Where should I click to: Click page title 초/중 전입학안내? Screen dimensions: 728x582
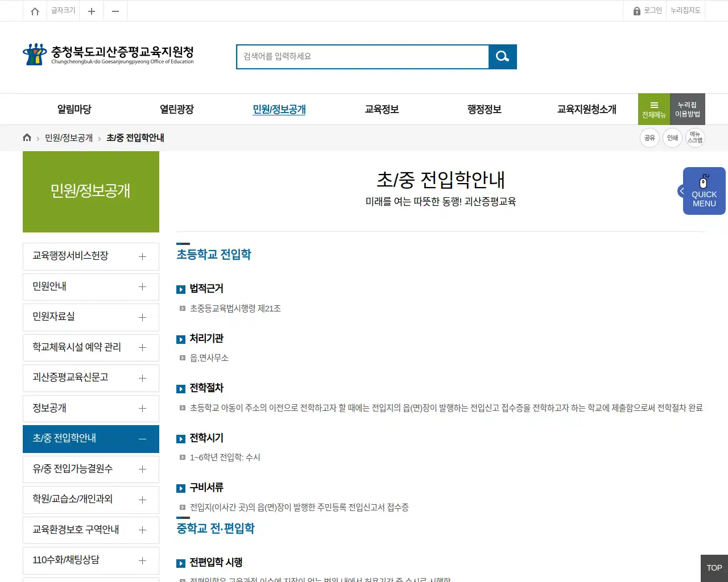pyautogui.click(x=441, y=180)
